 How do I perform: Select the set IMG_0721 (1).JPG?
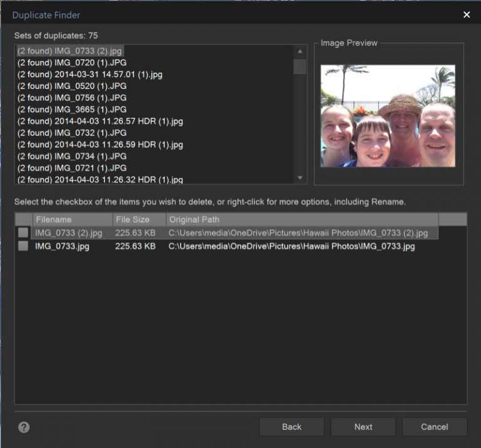point(72,168)
